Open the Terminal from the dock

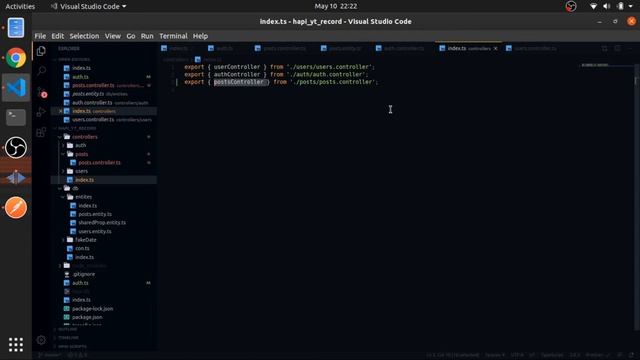coord(16,118)
